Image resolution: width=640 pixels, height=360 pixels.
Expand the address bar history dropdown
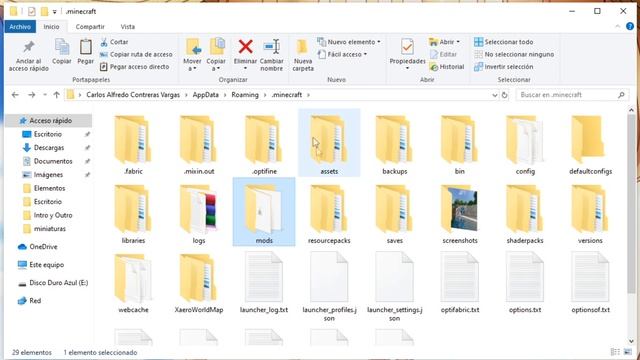tap(494, 95)
